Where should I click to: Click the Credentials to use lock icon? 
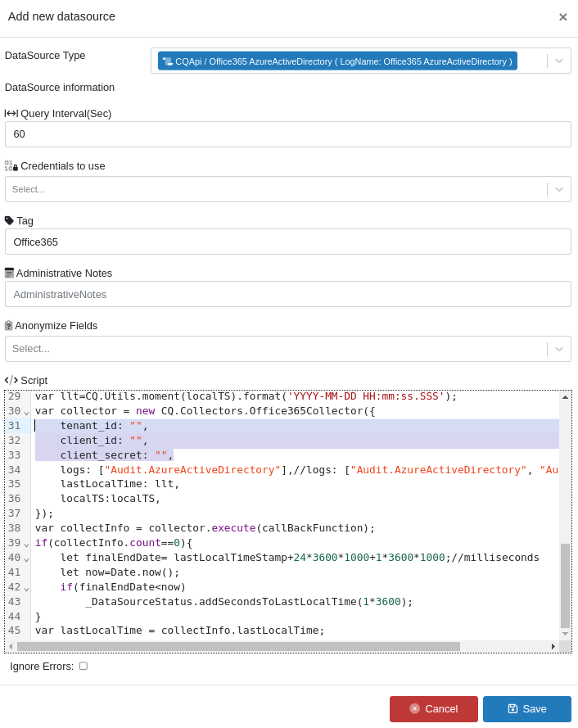pos(11,165)
